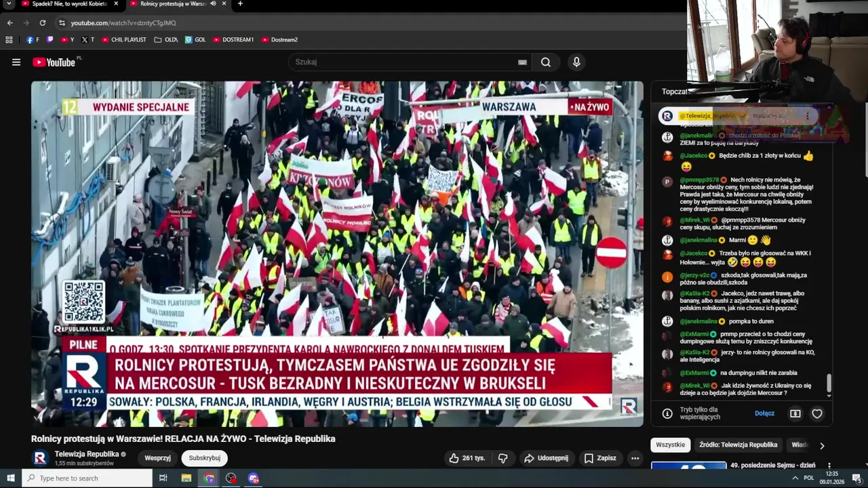Select the 'Źródło: Telewizja Republika' chip
The width and height of the screenshot is (868, 488).
[x=738, y=445]
